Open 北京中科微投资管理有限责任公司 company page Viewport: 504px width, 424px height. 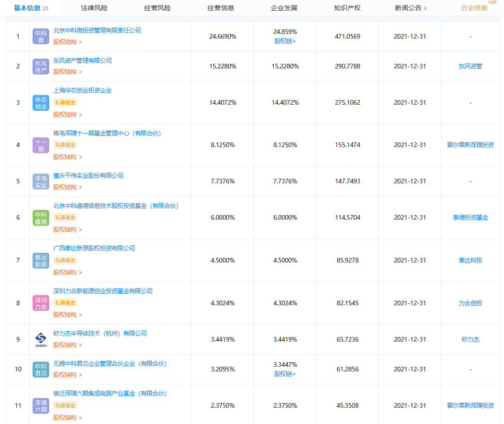pos(97,30)
